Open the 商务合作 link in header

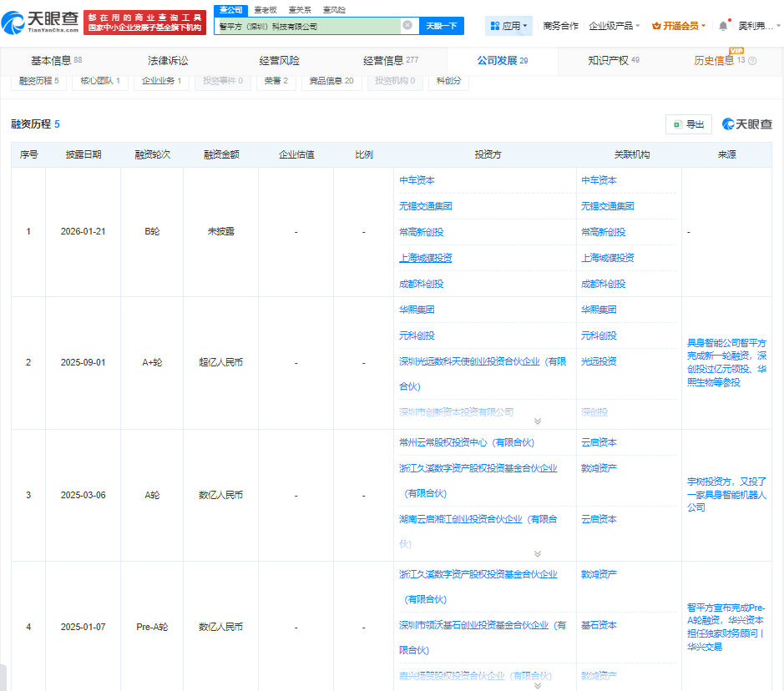click(560, 26)
